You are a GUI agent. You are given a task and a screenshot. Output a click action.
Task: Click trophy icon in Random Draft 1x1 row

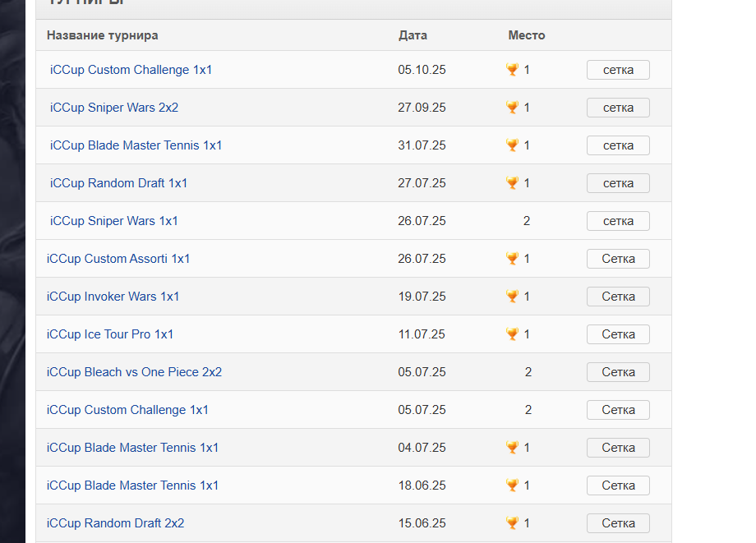(x=512, y=182)
